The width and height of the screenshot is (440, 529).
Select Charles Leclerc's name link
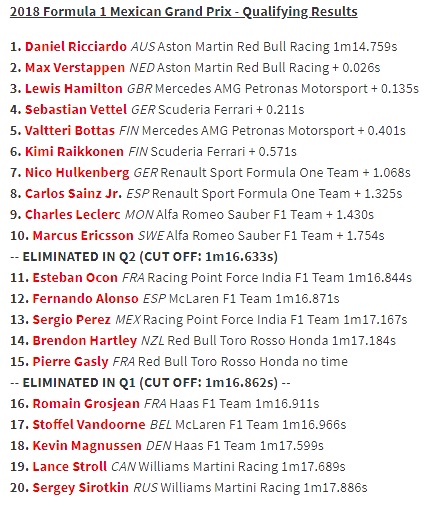coord(73,215)
